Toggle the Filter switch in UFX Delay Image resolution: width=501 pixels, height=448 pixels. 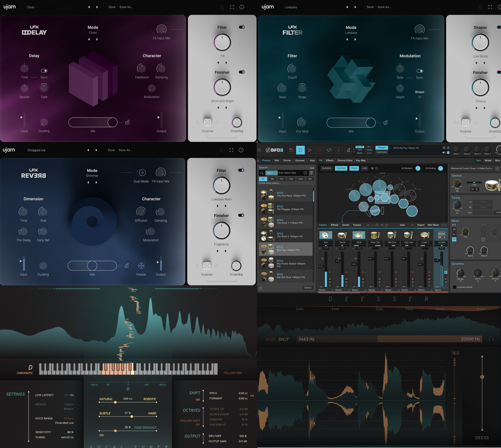(242, 27)
